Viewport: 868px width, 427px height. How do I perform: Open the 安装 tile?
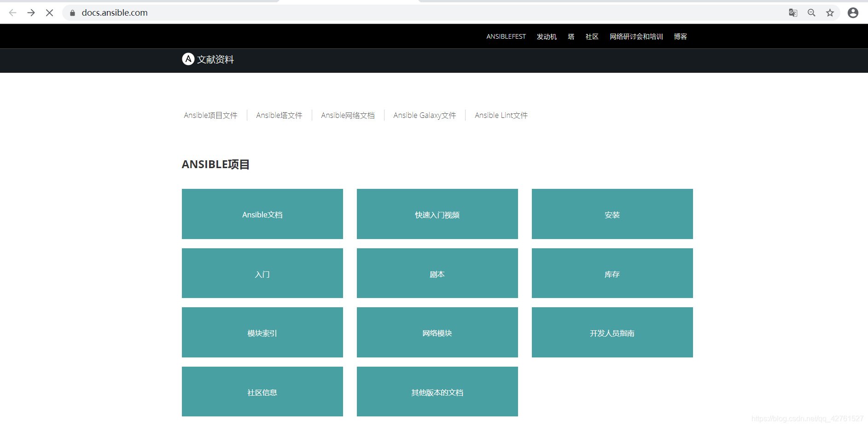(x=612, y=214)
